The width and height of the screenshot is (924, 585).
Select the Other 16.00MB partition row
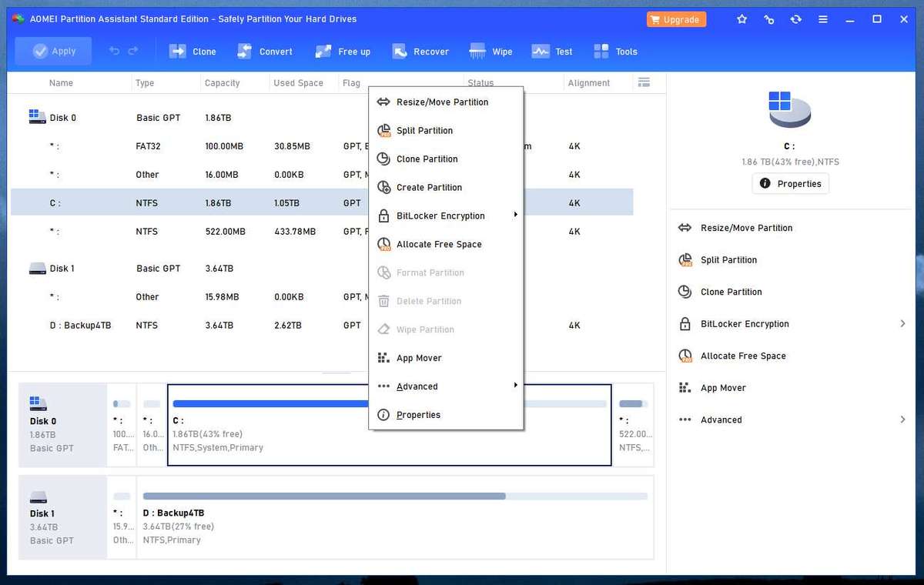(x=322, y=175)
